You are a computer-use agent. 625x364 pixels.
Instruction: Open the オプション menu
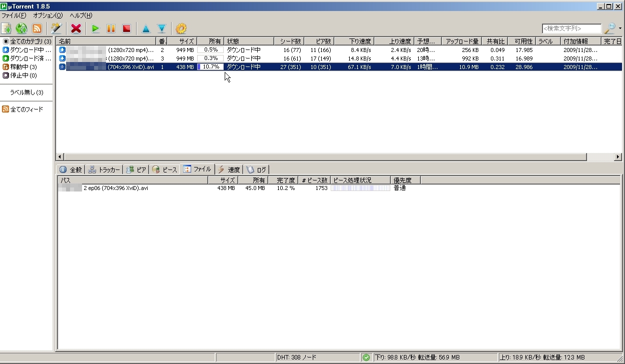[x=48, y=15]
